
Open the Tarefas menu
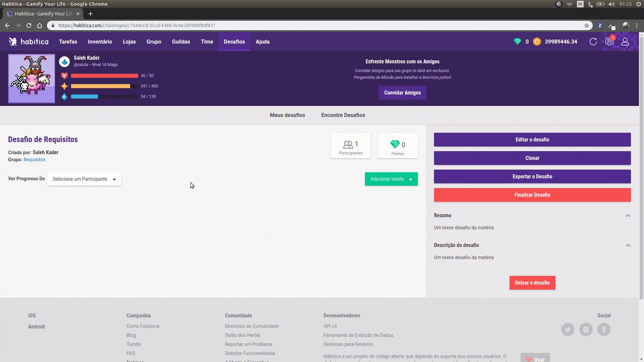coord(68,42)
